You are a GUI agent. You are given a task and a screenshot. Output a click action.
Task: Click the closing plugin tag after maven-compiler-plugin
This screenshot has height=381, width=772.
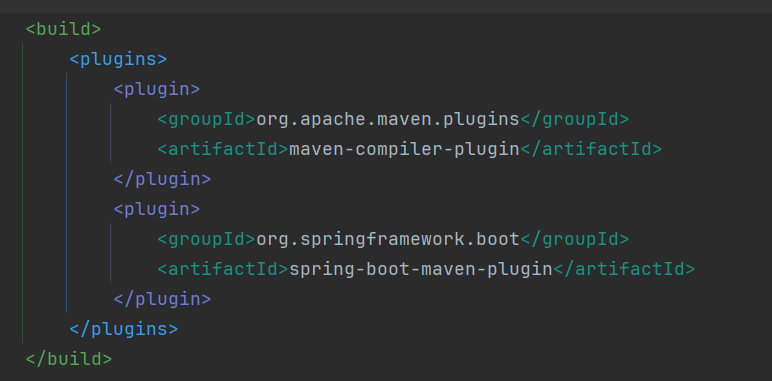pos(162,179)
